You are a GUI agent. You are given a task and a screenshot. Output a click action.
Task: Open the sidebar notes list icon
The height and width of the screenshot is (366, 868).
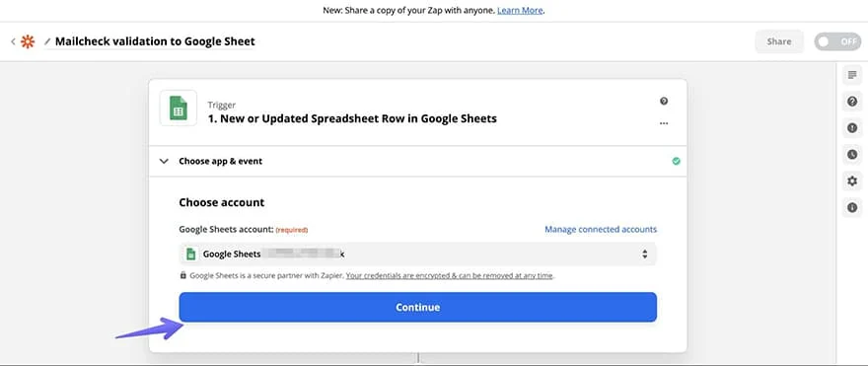pos(852,75)
